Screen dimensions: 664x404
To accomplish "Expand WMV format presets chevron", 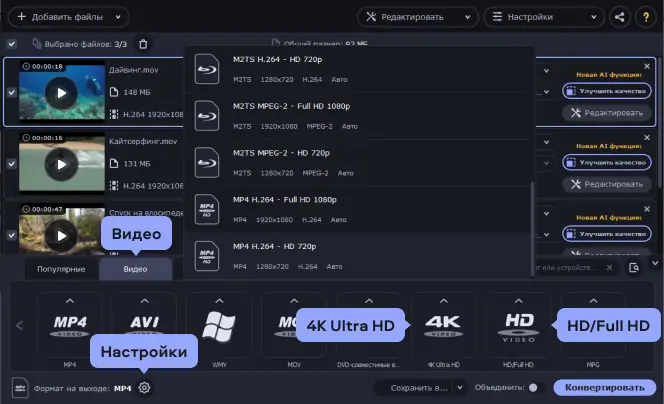I will click(219, 301).
